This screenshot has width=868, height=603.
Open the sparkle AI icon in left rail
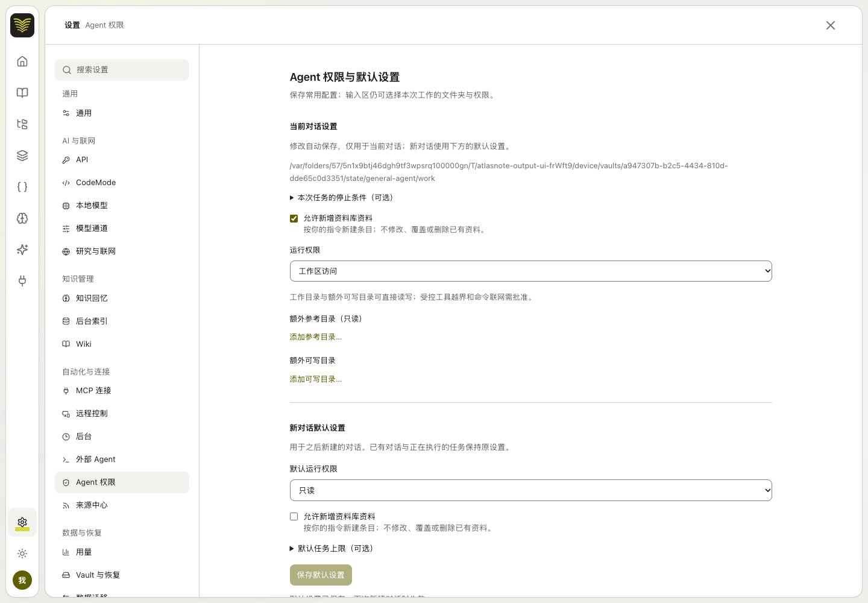(22, 250)
